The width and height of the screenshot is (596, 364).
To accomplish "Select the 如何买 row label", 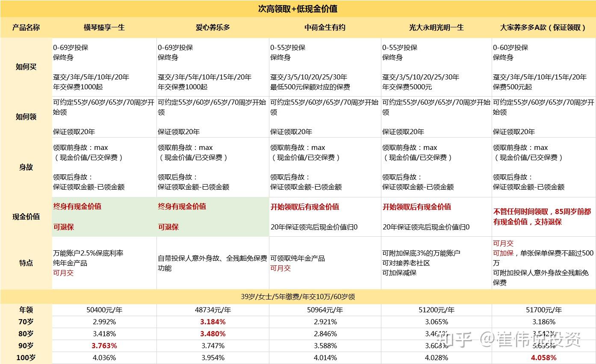I will (x=26, y=67).
